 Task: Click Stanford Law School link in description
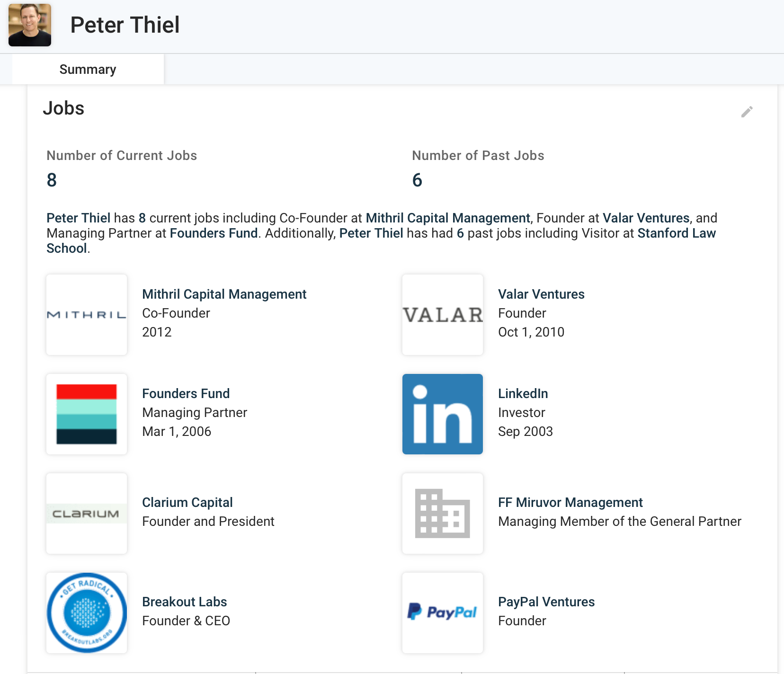pyautogui.click(x=676, y=233)
